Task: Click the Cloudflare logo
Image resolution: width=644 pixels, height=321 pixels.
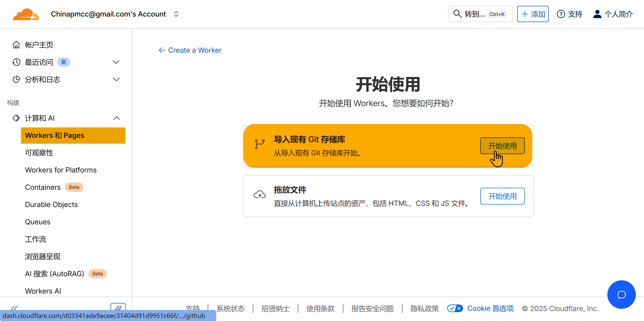Action: click(x=26, y=14)
